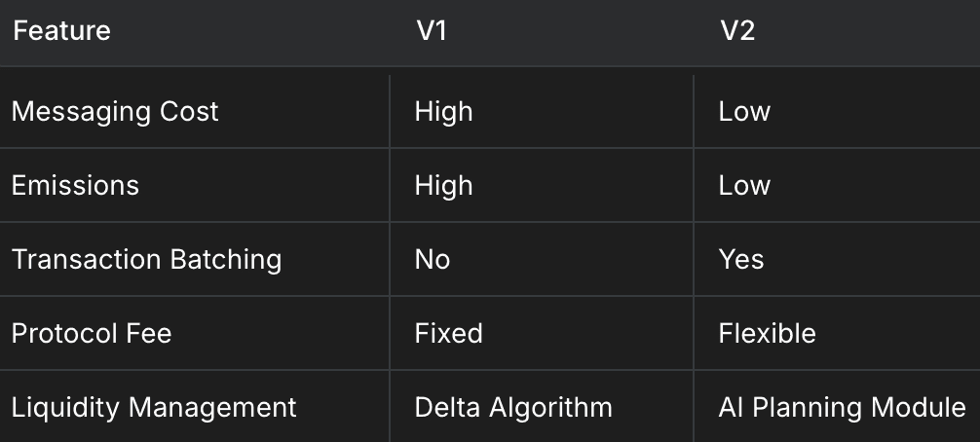Click the Feature column header
980x442 pixels.
pos(61,30)
